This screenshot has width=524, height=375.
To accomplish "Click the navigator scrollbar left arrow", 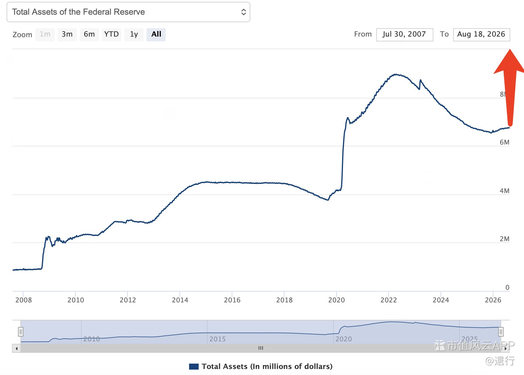I will pyautogui.click(x=16, y=348).
